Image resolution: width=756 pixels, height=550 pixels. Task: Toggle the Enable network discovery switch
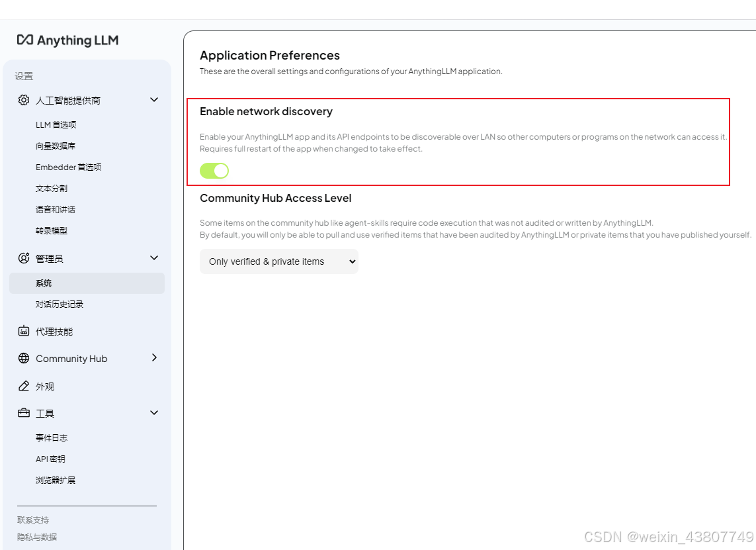(214, 171)
